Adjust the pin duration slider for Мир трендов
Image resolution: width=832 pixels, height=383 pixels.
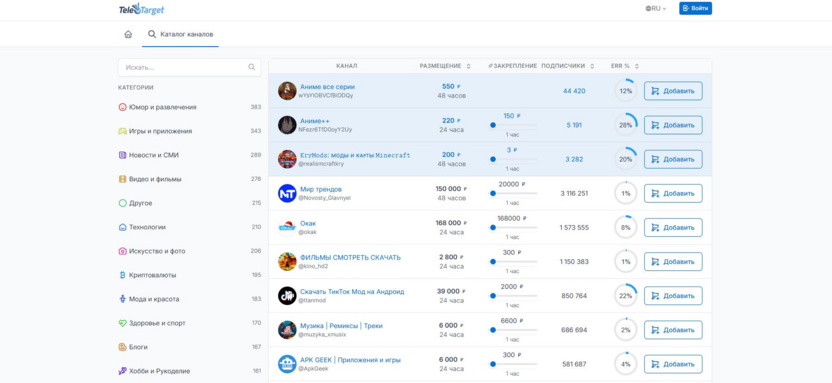(513, 194)
